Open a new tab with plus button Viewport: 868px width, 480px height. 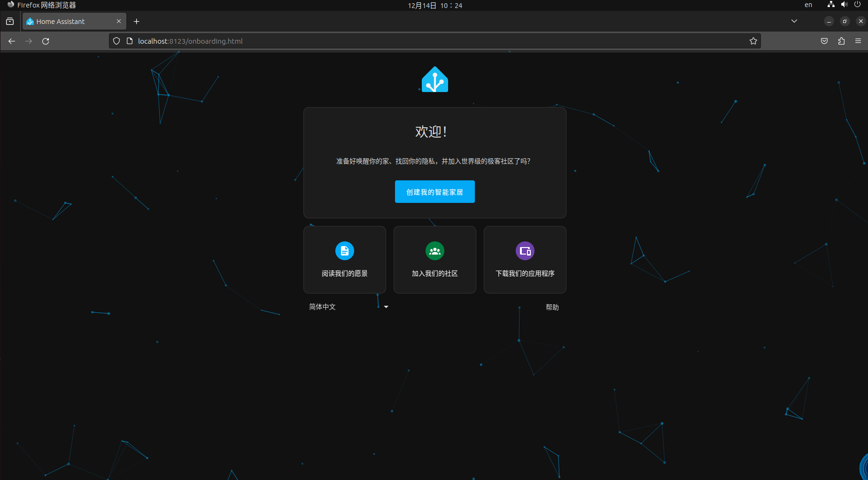137,22
